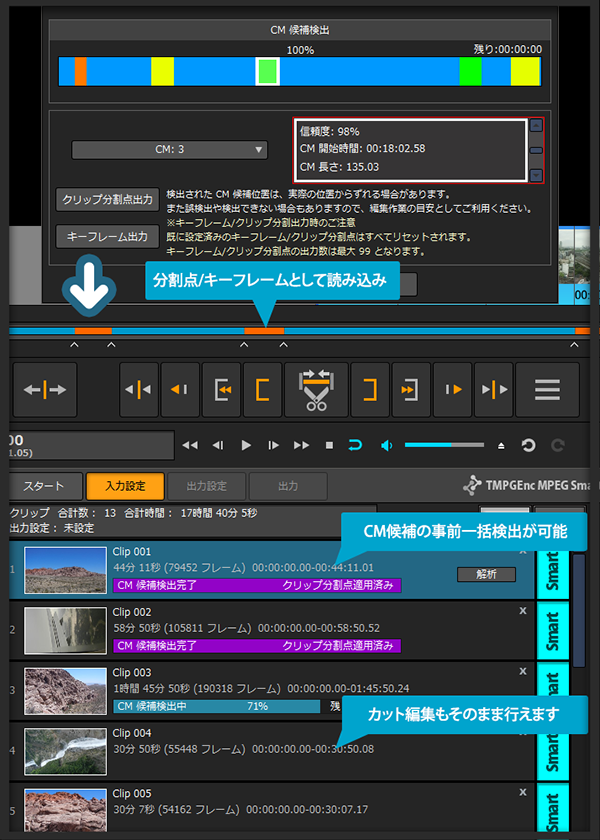Stop playback
Screen dimensions: 600x840
click(329, 445)
